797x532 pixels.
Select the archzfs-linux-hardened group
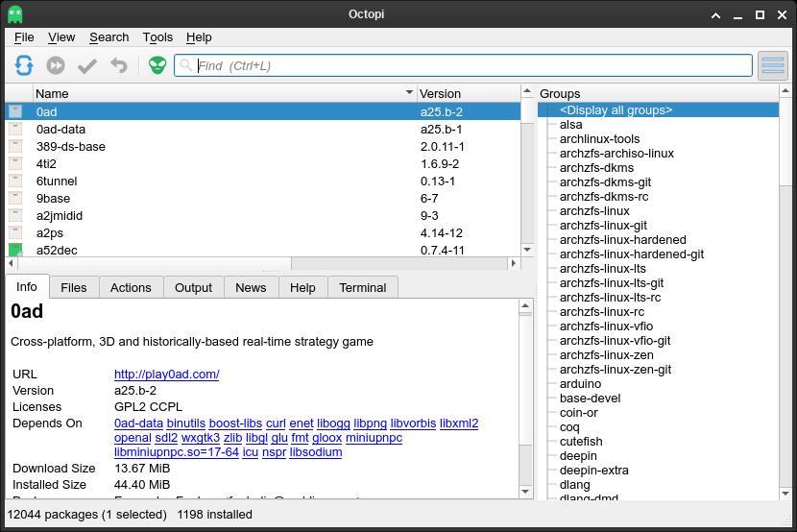point(622,240)
